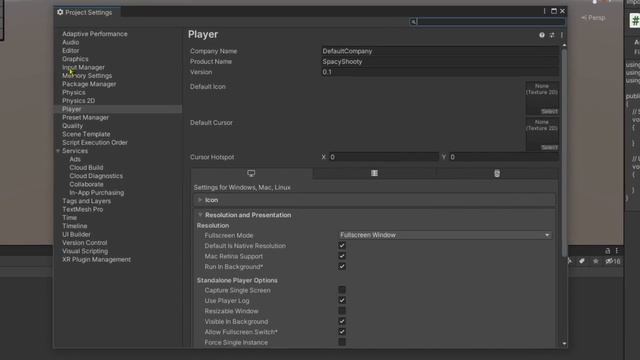640x360 pixels.
Task: Click the label tag search filter icon
Action: pos(582,261)
